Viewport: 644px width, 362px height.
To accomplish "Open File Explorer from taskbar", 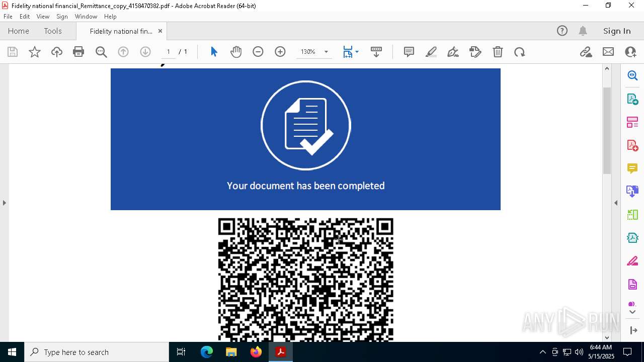I will pos(231,352).
